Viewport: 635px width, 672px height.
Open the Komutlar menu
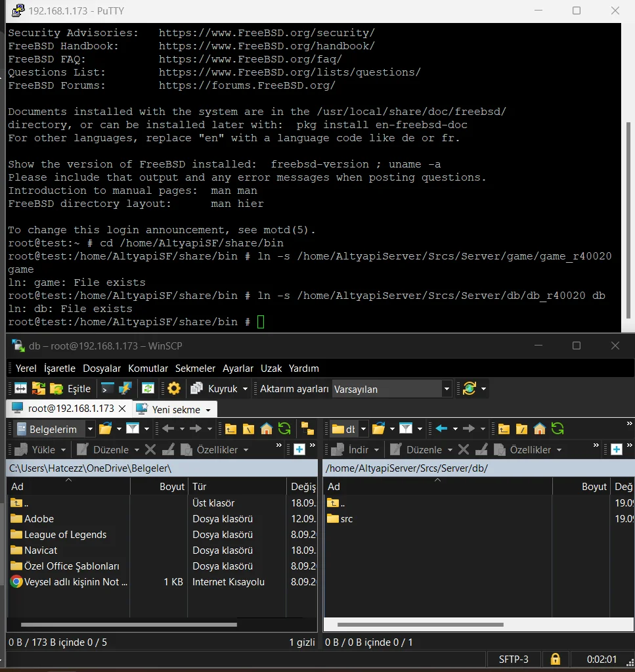click(148, 368)
